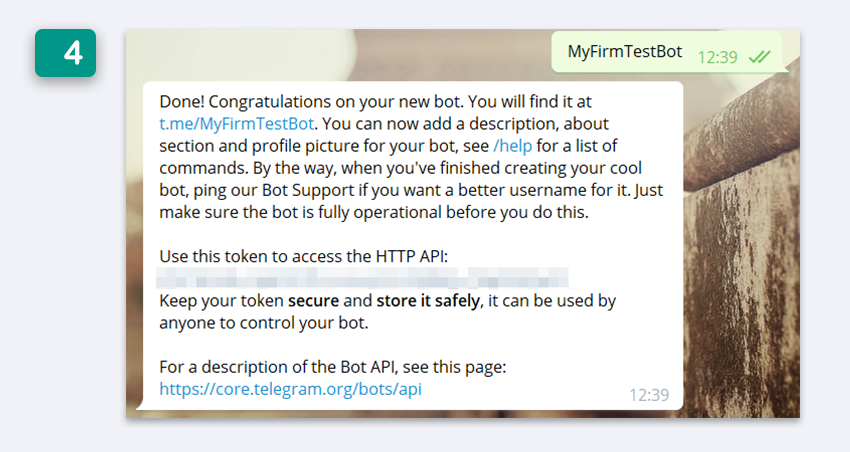Open the core.telegram.org/bots/api link
The width and height of the screenshot is (850, 452).
coord(290,389)
